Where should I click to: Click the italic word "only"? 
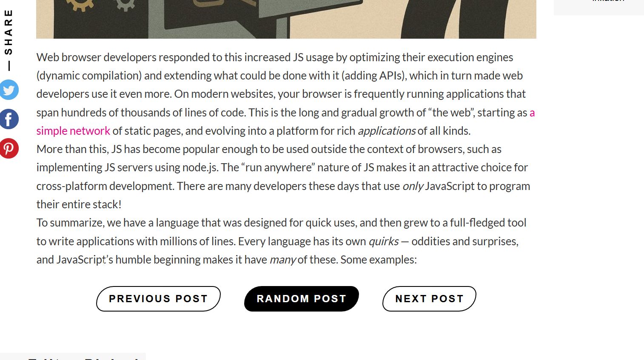pos(413,186)
